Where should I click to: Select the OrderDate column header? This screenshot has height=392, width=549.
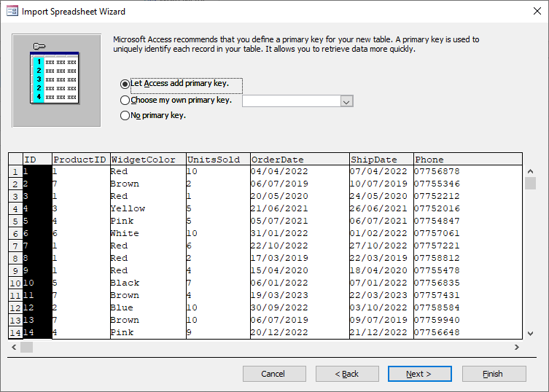pyautogui.click(x=300, y=160)
